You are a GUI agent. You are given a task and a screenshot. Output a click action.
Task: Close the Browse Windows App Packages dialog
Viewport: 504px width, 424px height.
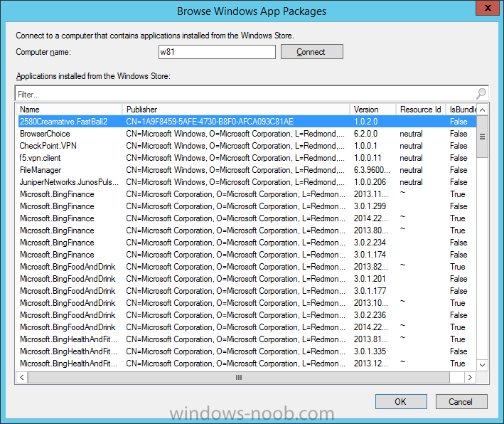pyautogui.click(x=487, y=8)
